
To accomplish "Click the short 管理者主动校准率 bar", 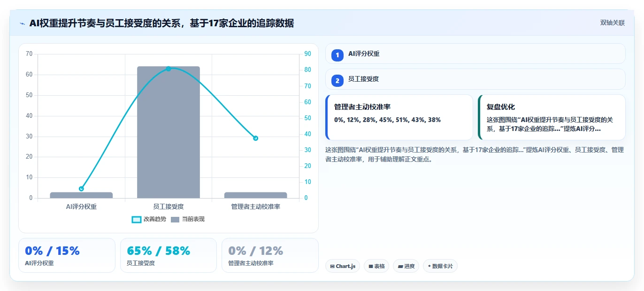I will (x=255, y=195).
